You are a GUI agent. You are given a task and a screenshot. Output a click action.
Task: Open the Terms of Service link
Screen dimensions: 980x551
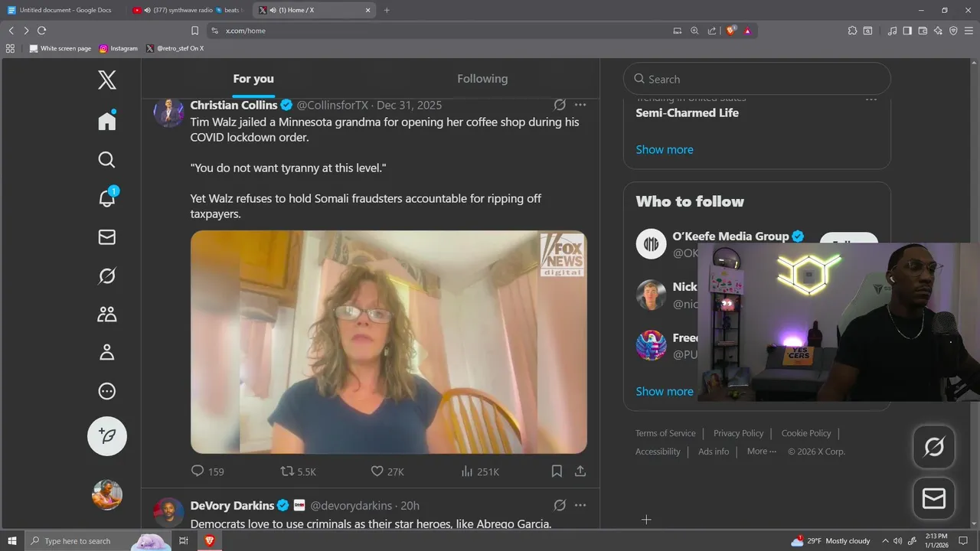click(665, 433)
